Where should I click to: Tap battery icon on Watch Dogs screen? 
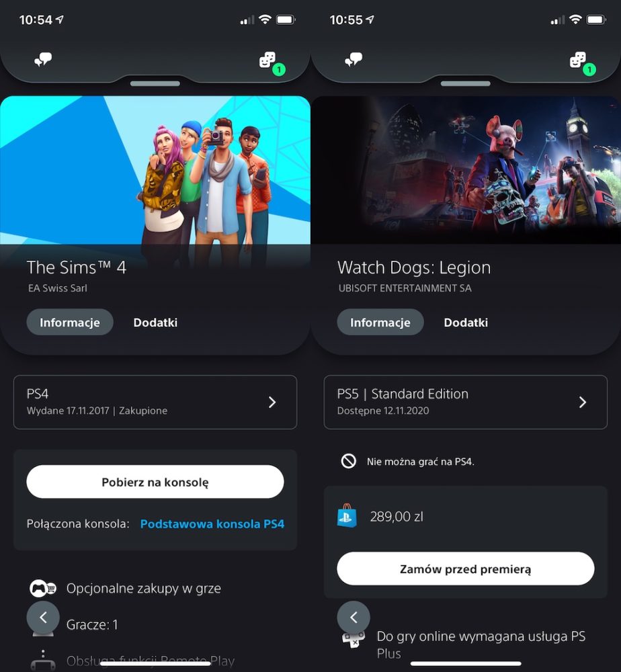[596, 19]
